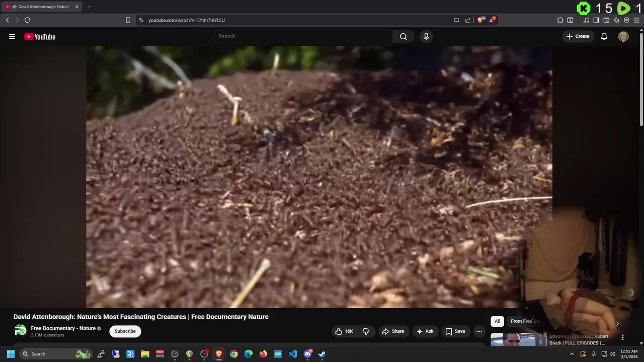The image size is (644, 362).
Task: Open taskbar clock showing 12:52 AM
Action: (x=629, y=354)
